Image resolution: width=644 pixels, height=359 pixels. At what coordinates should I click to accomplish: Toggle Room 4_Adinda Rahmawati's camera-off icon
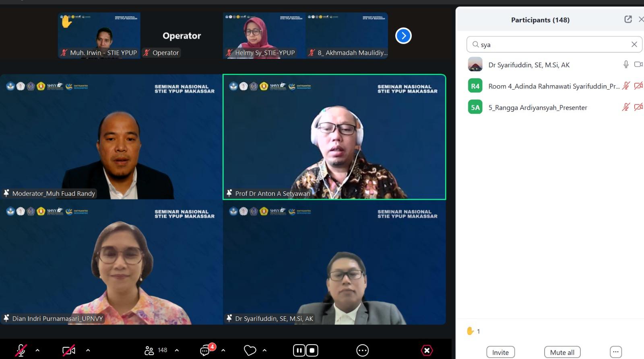coord(638,86)
